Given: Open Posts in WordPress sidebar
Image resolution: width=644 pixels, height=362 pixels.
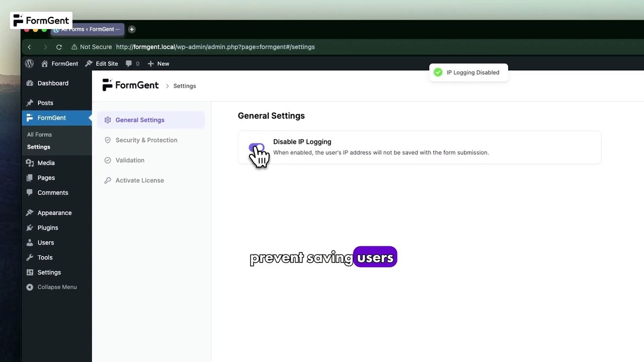Looking at the screenshot, I should tap(56, 103).
